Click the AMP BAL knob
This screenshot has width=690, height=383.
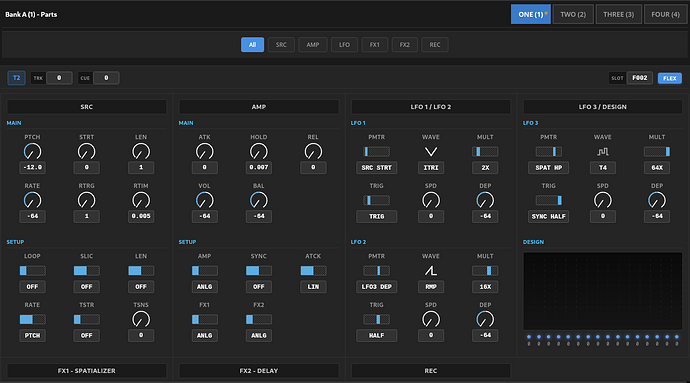click(x=259, y=200)
